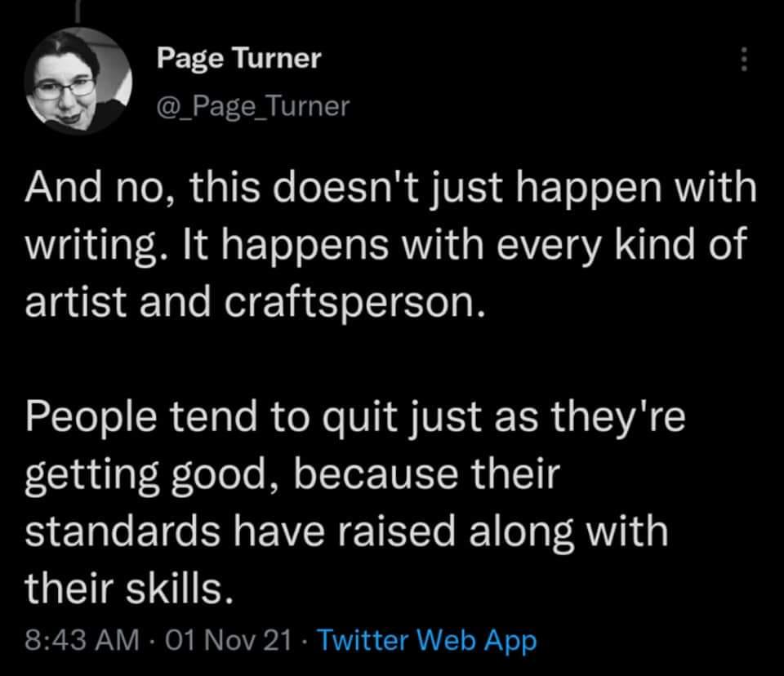The image size is (784, 676).
Task: Open Page Turner's profile picture
Action: (78, 81)
